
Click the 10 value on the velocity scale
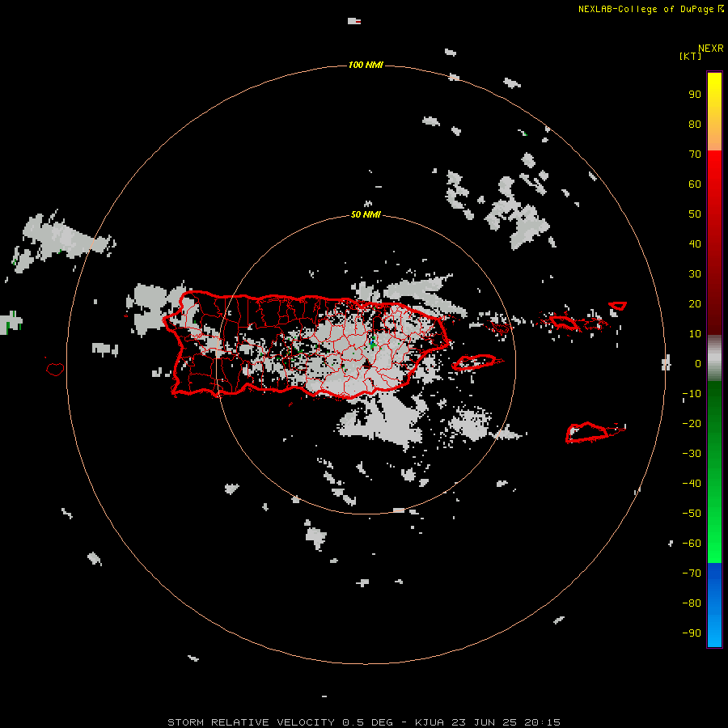(x=695, y=334)
